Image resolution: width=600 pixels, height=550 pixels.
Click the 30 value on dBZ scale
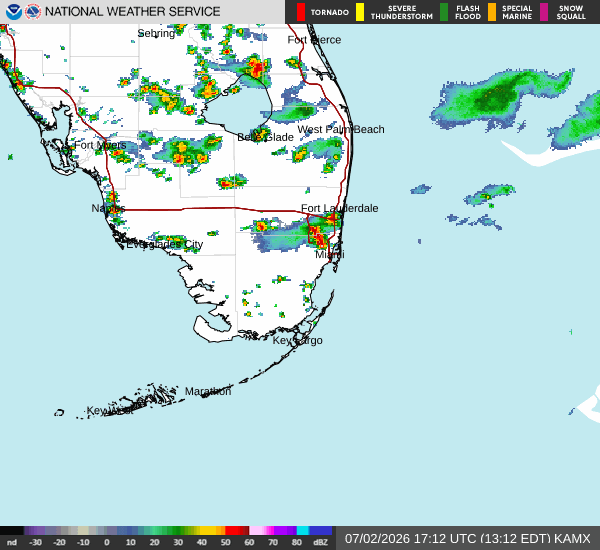178,542
